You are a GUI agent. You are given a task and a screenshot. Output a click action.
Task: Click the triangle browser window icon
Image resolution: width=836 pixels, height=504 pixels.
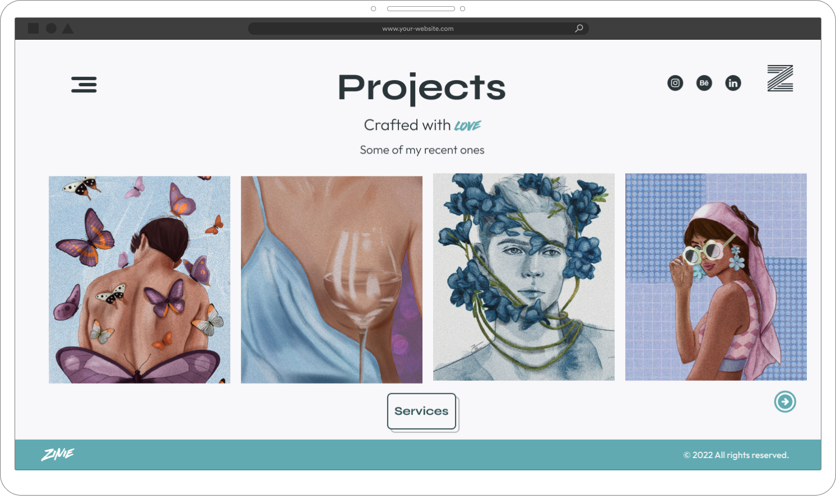pos(68,28)
